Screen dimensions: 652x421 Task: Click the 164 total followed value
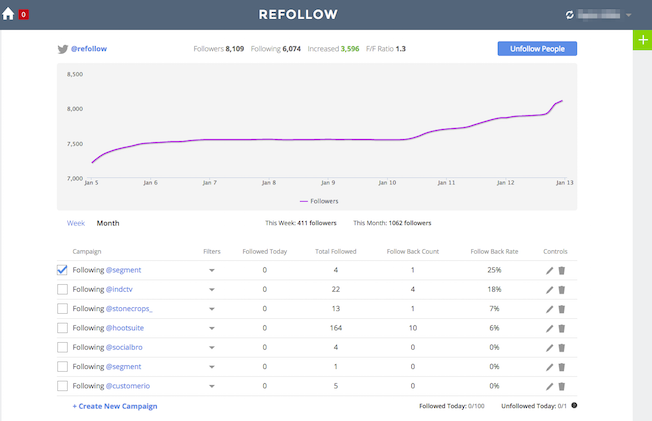click(x=336, y=328)
